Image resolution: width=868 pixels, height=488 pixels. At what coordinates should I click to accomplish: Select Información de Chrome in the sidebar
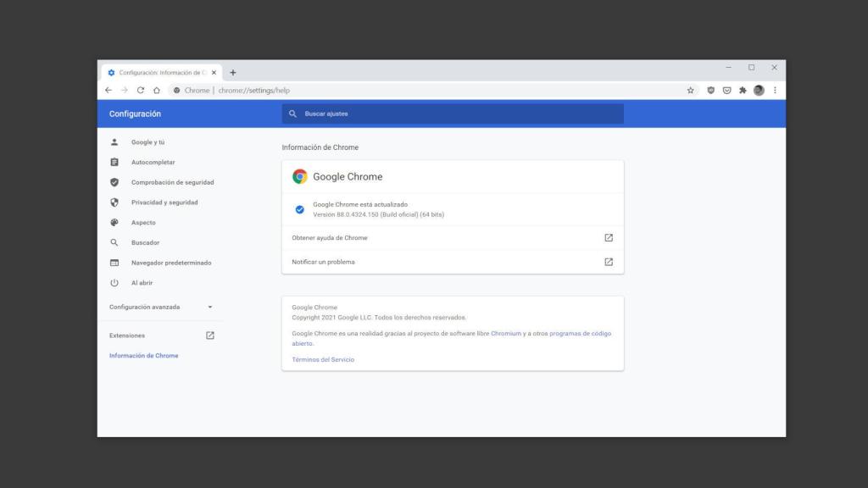[x=143, y=355]
